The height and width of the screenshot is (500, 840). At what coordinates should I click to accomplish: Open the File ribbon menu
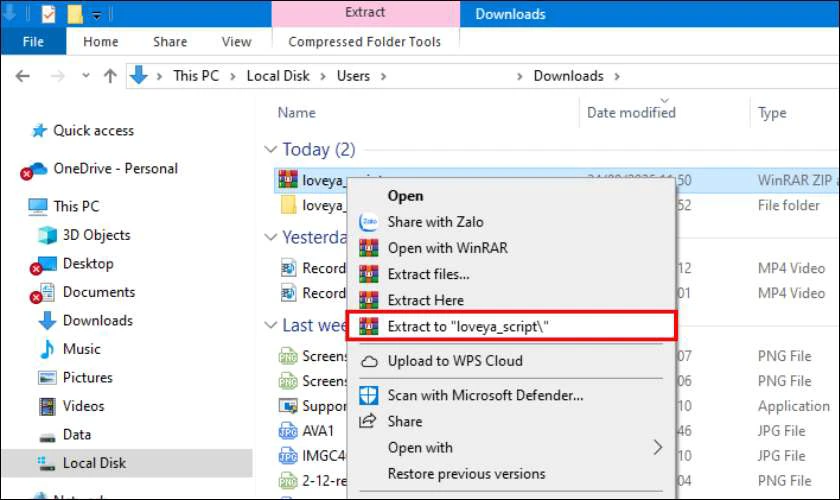tap(33, 42)
